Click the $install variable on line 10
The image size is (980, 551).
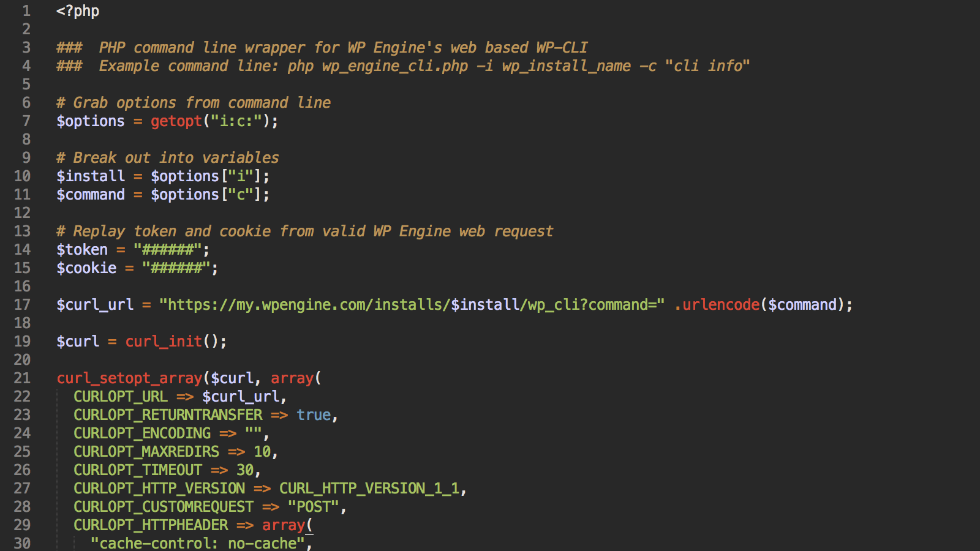[91, 176]
